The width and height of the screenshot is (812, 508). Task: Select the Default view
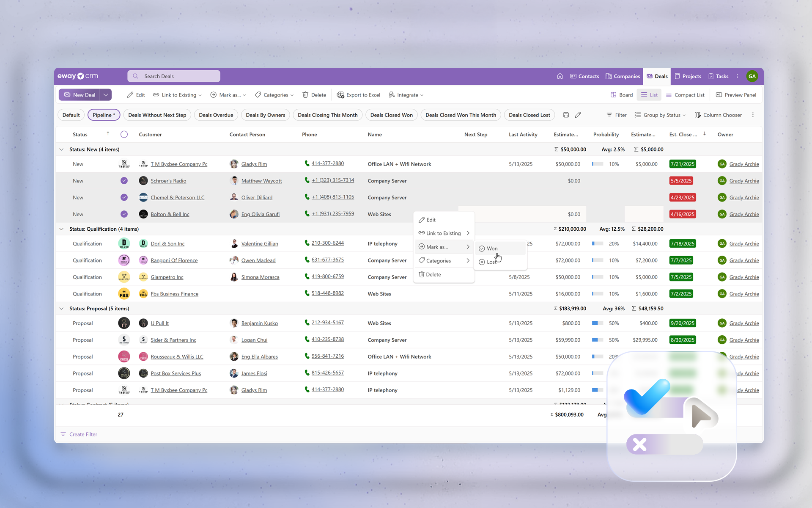coord(71,115)
